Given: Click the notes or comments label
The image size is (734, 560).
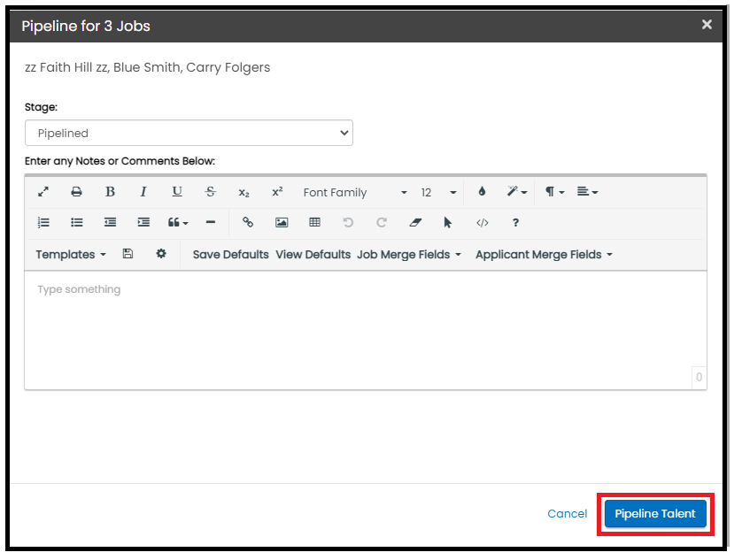Looking at the screenshot, I should click(x=120, y=161).
